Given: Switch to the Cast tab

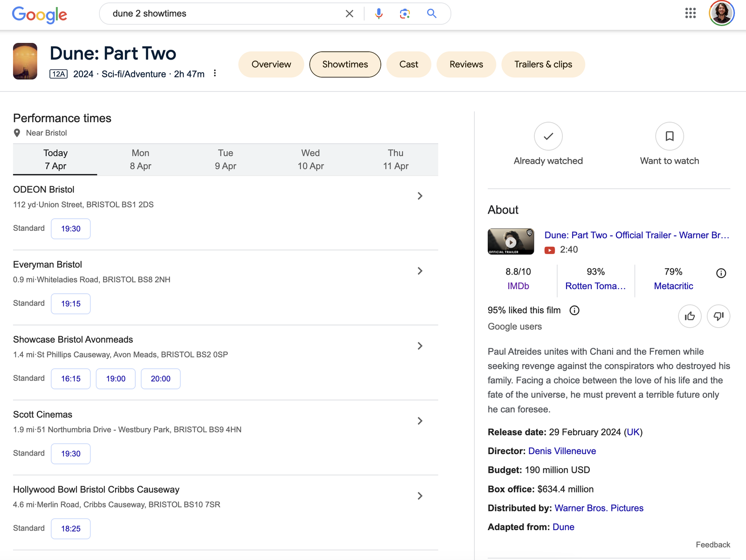Looking at the screenshot, I should click(x=408, y=64).
